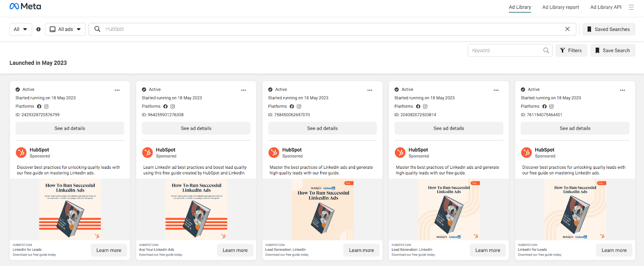The image size is (644, 266).
Task: Open ad image thumbnail for ID 2429328720576799
Action: point(70,209)
